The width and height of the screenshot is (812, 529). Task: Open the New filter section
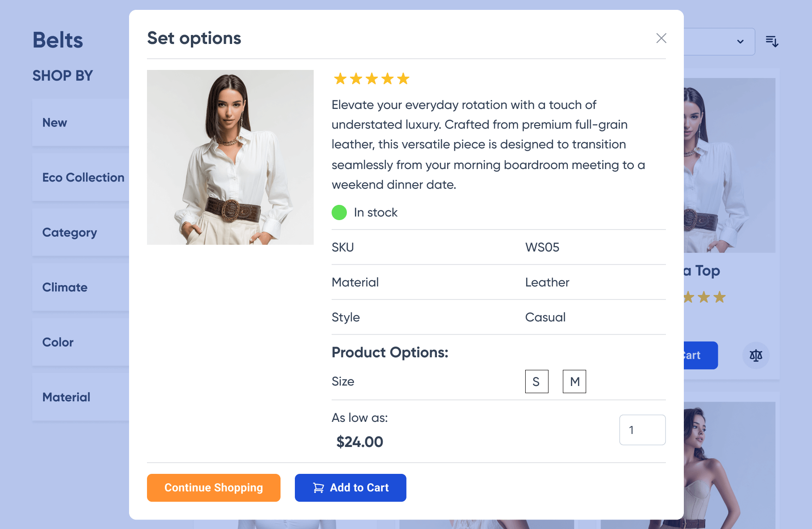pyautogui.click(x=55, y=122)
